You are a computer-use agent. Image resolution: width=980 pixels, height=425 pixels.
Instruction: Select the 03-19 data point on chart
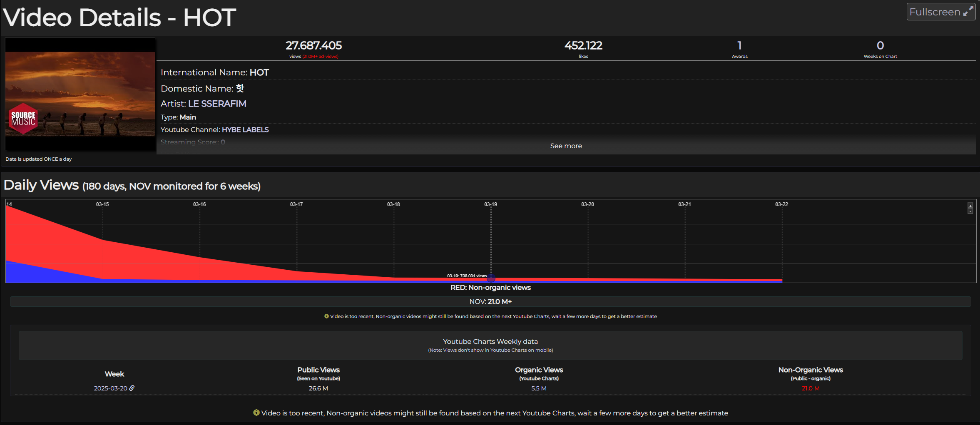click(491, 278)
